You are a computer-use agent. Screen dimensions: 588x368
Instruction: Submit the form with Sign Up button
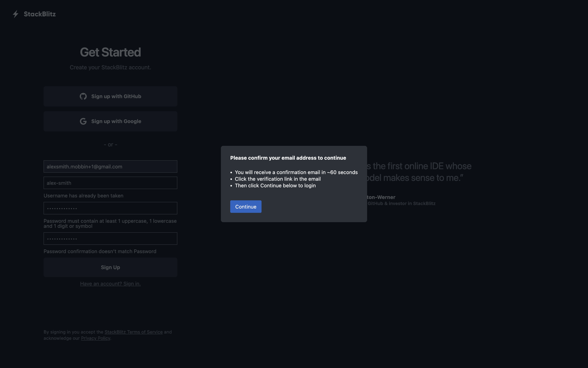[x=110, y=267]
